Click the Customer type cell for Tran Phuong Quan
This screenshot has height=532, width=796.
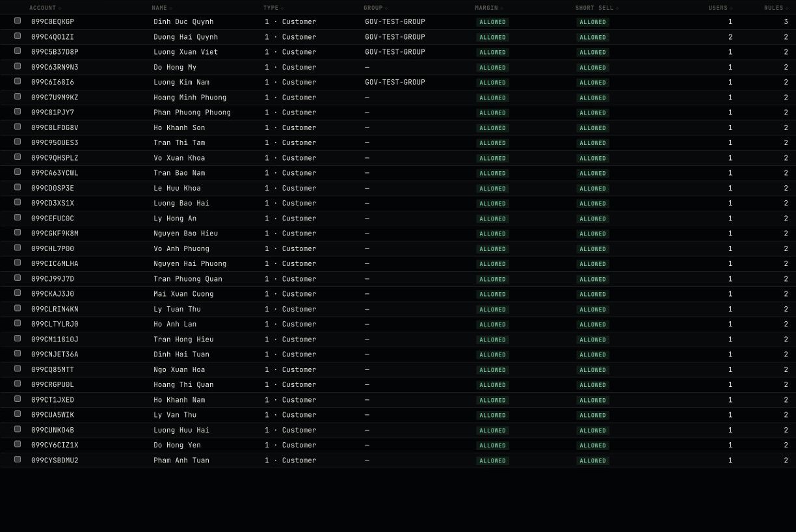290,279
